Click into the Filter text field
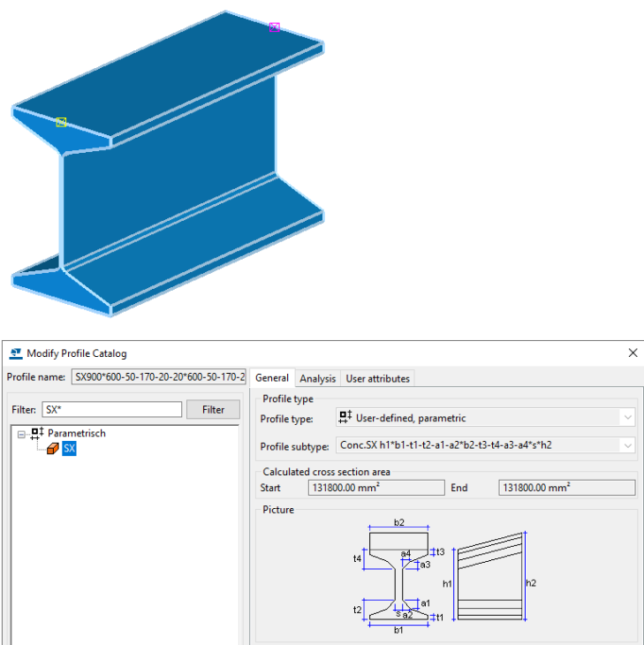The image size is (644, 645). 111,410
